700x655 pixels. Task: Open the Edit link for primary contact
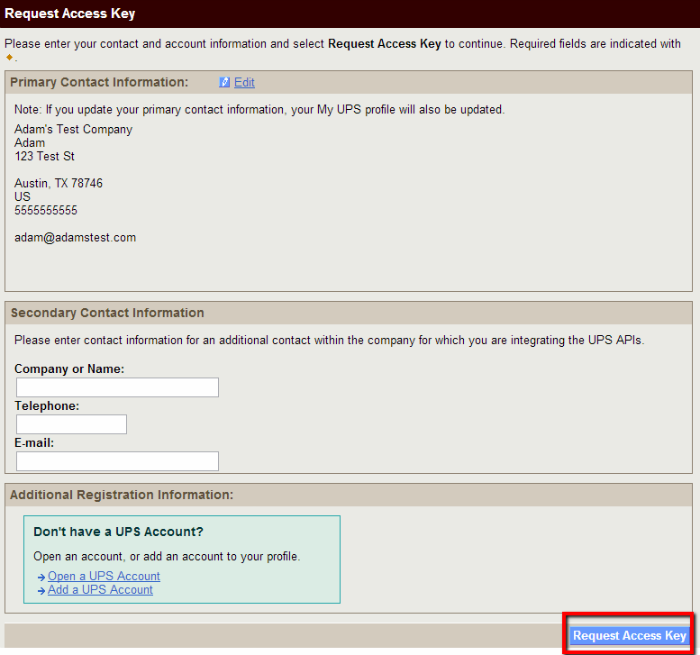pyautogui.click(x=244, y=83)
